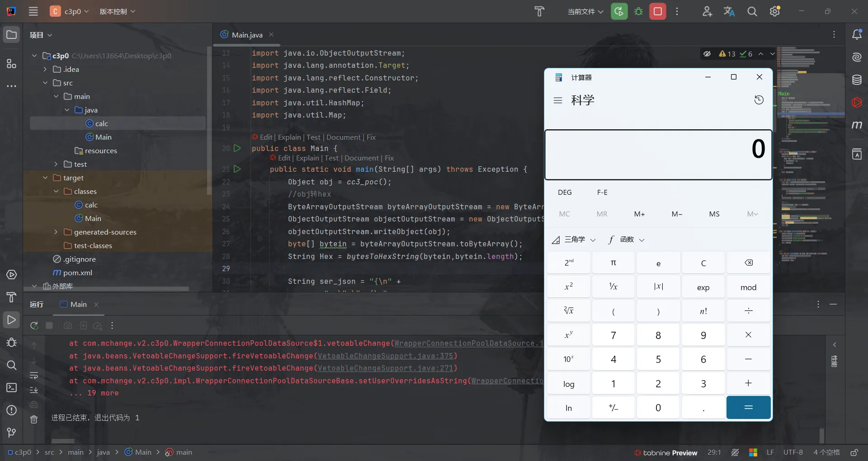Toggle DEG angle unit in calculator
Screen dimensions: 868x461
click(565, 193)
